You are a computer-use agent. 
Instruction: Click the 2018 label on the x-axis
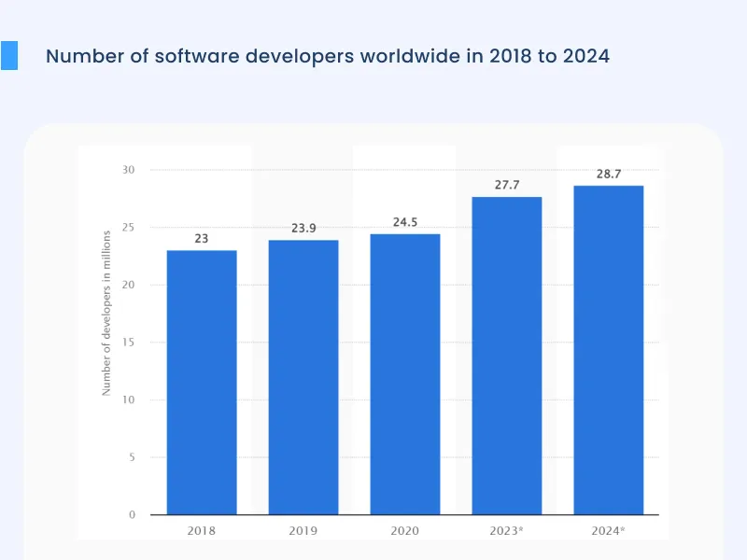pyautogui.click(x=202, y=530)
